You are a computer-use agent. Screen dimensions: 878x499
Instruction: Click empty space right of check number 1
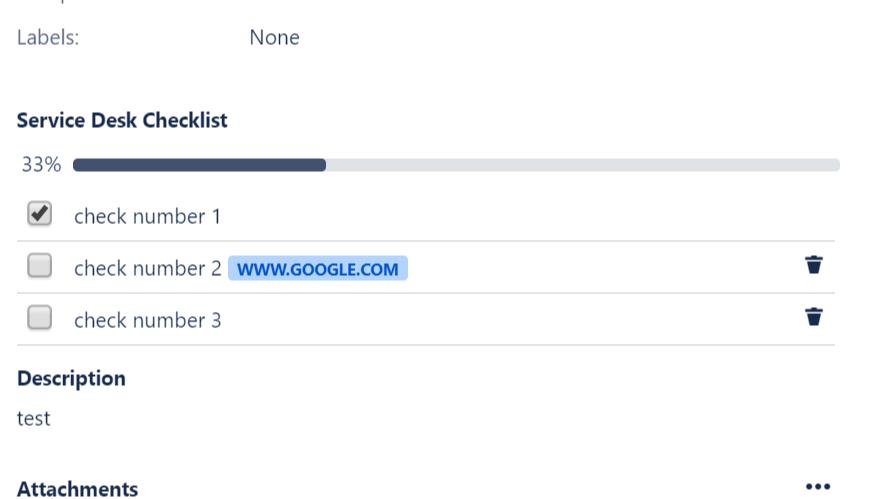point(520,216)
